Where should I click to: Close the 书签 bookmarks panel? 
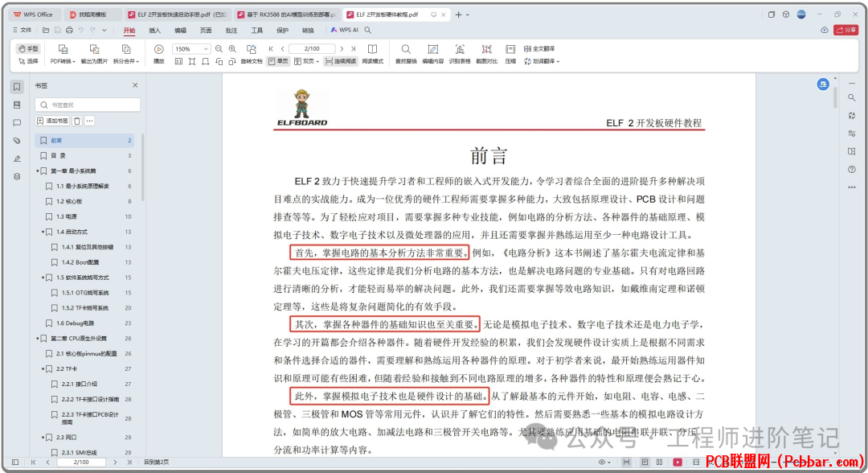135,85
